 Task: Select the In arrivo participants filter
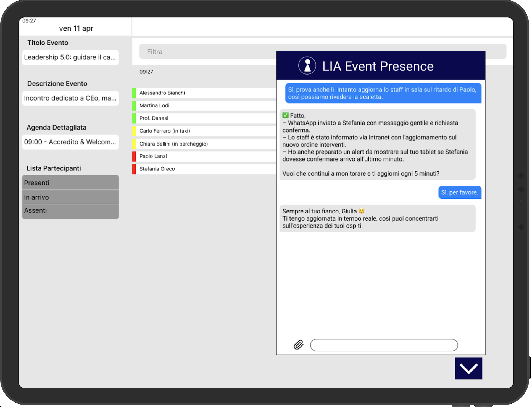[70, 197]
